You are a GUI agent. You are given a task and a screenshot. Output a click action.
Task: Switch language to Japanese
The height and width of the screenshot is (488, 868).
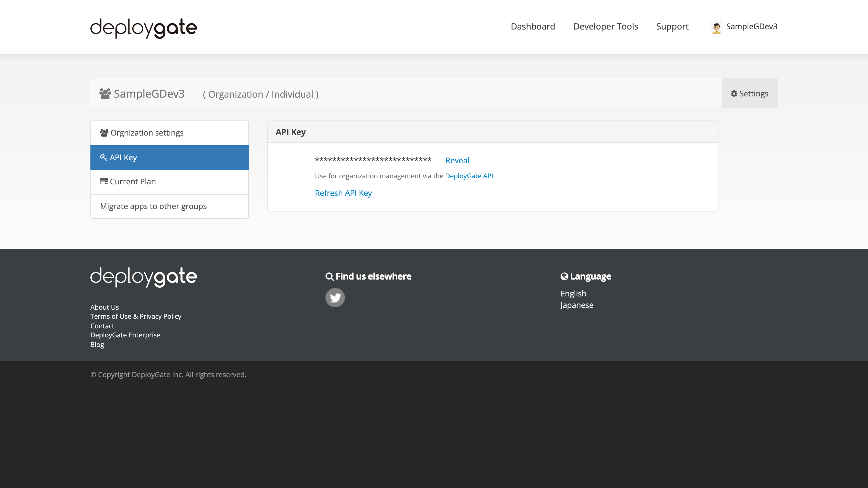(x=577, y=305)
